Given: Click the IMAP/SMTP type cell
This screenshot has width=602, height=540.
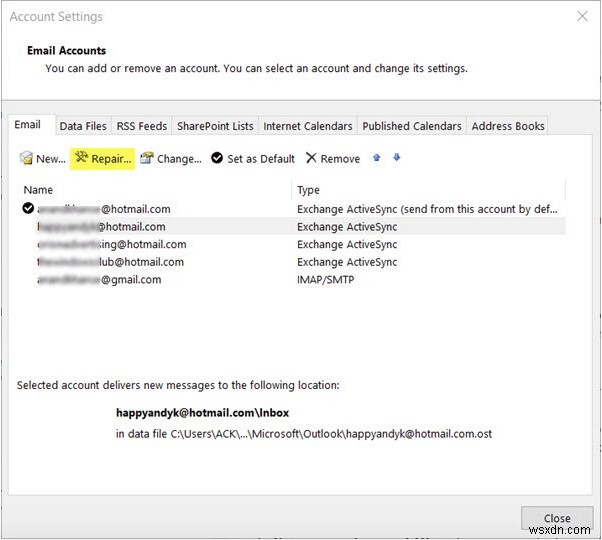Looking at the screenshot, I should click(325, 280).
